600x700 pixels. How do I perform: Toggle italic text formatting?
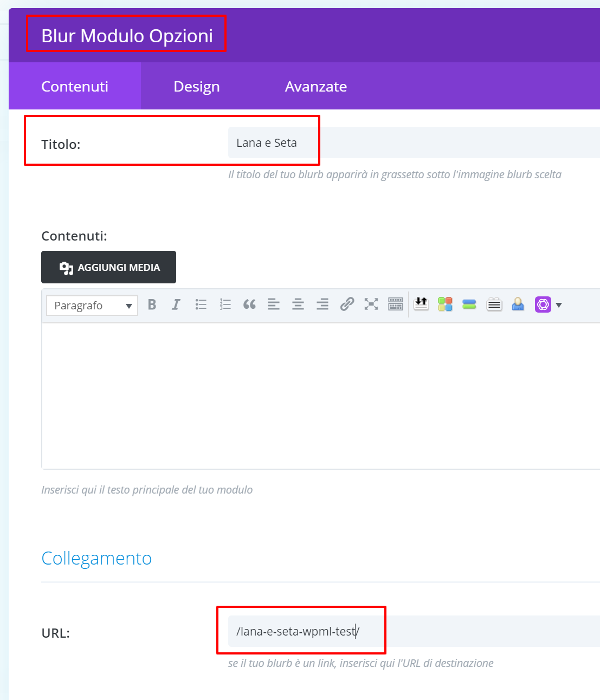click(x=176, y=304)
